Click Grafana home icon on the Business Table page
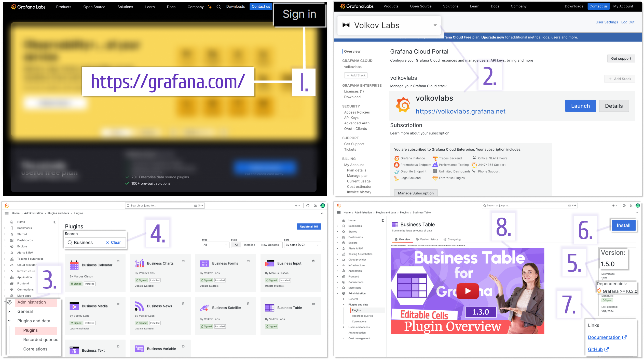The image size is (644, 359). 339,205
